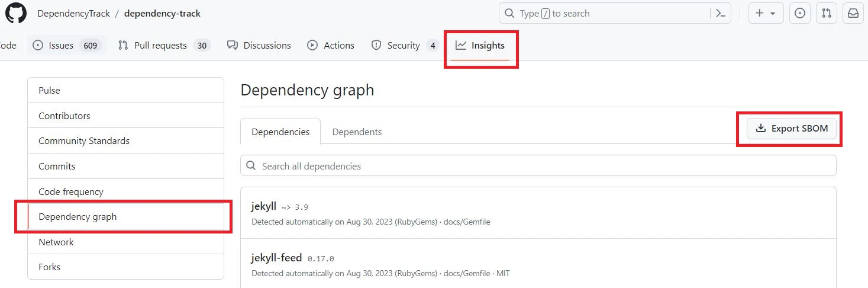Go to the Security tab
This screenshot has width=868, height=288.
pyautogui.click(x=404, y=45)
